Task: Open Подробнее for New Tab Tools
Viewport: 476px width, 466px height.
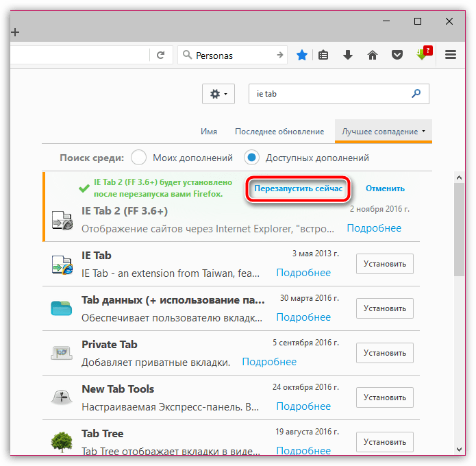Action: pyautogui.click(x=303, y=406)
